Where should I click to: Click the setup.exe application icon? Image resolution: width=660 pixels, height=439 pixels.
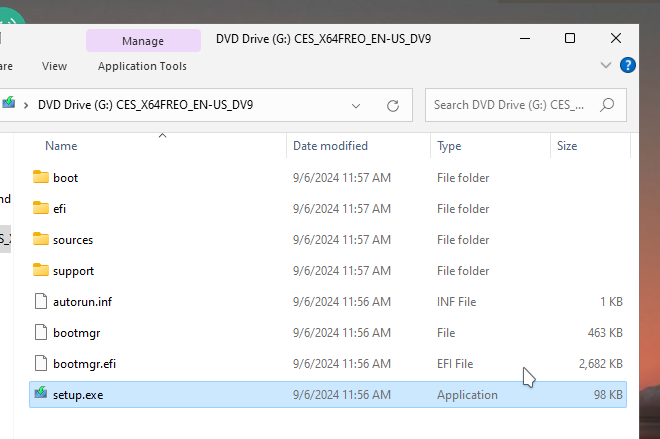41,394
